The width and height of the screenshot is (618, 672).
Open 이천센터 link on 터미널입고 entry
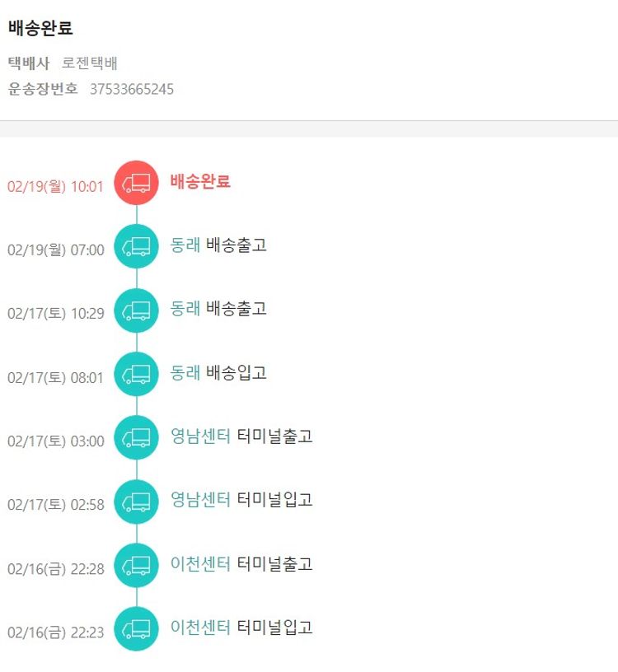200,628
